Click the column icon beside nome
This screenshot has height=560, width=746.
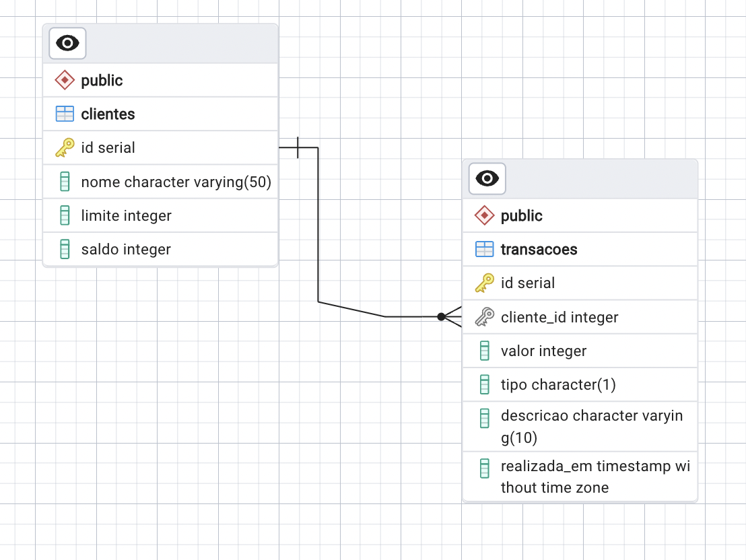[x=65, y=182]
